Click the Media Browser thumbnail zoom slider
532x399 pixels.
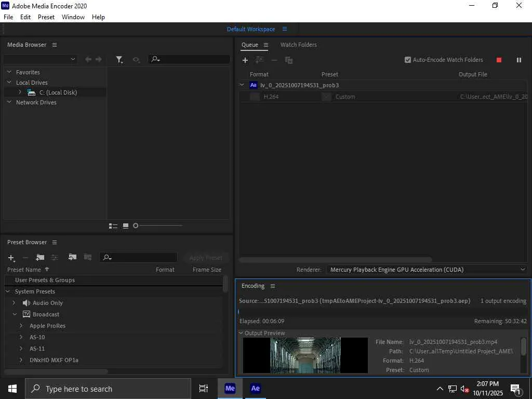[158, 225]
